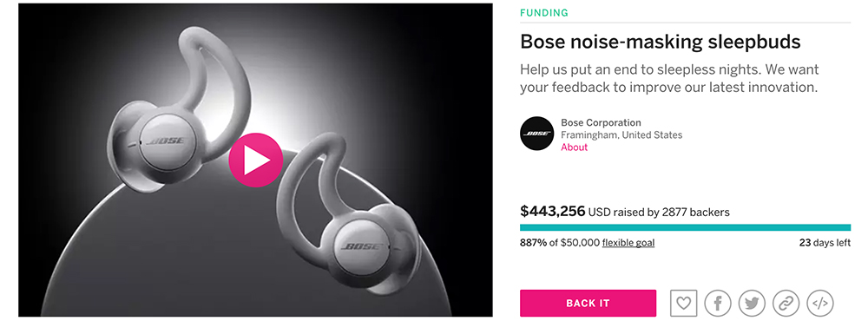The height and width of the screenshot is (321, 868).
Task: Share campaign on Twitter
Action: 752,304
